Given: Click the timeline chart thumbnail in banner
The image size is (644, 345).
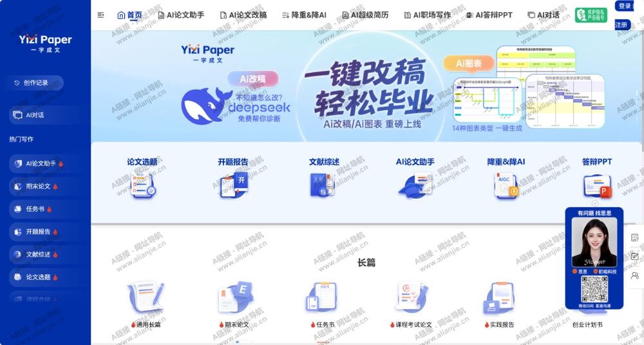Looking at the screenshot, I should (536, 60).
